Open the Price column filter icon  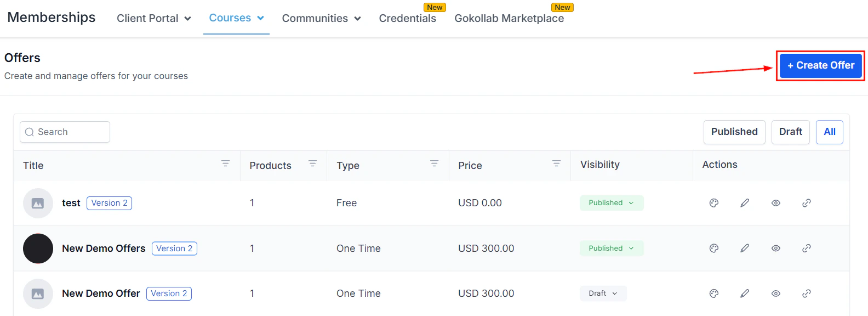coord(556,163)
